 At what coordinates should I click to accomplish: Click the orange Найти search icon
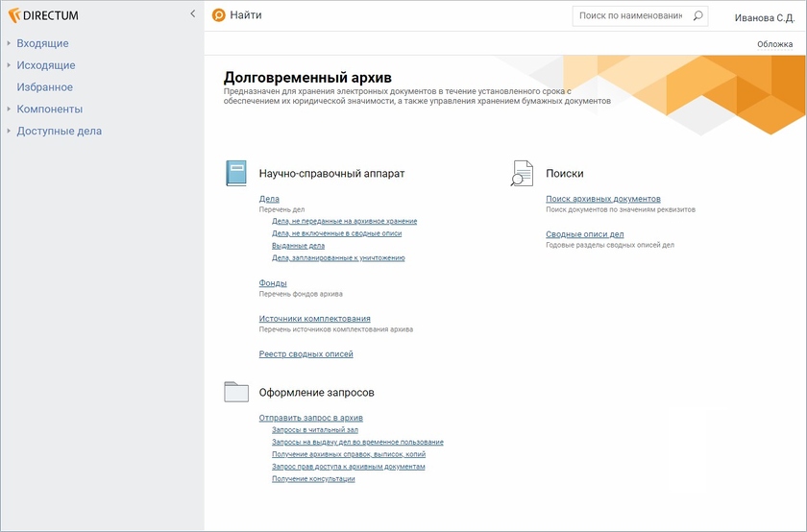pos(219,15)
